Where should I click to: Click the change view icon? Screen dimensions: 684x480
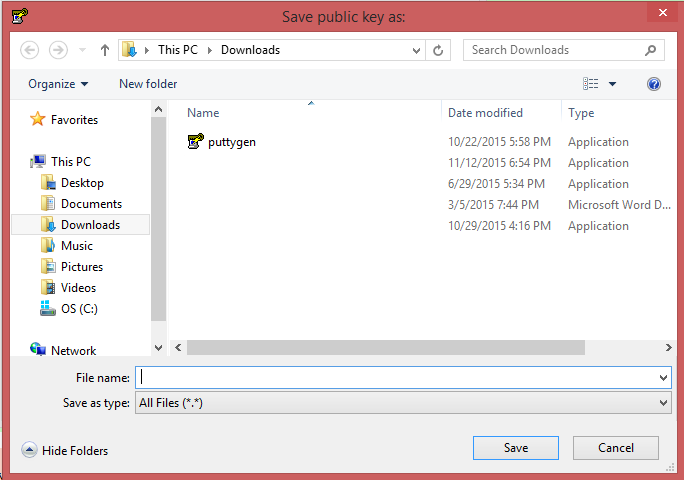(x=591, y=84)
